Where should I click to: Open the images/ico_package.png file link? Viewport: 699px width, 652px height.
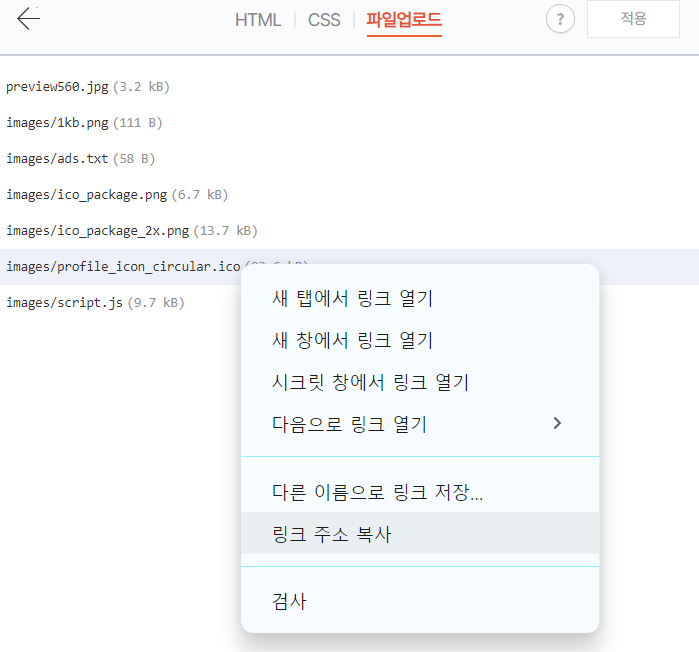[x=86, y=195]
